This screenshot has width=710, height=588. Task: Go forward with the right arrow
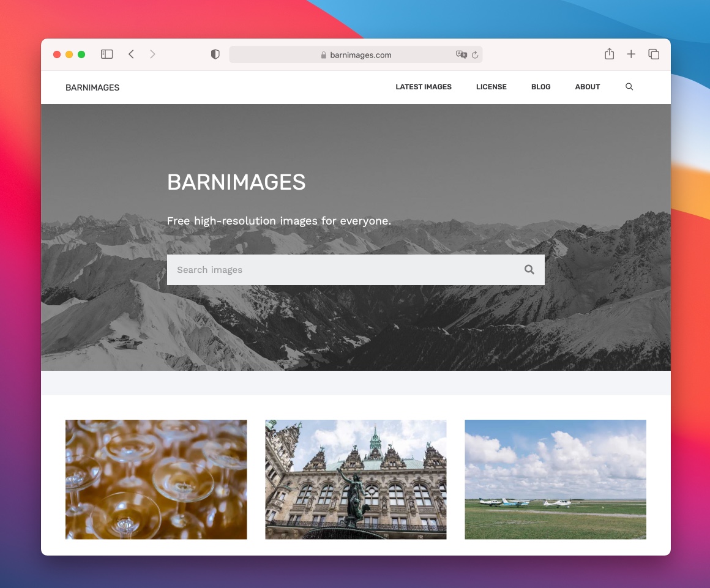(152, 54)
